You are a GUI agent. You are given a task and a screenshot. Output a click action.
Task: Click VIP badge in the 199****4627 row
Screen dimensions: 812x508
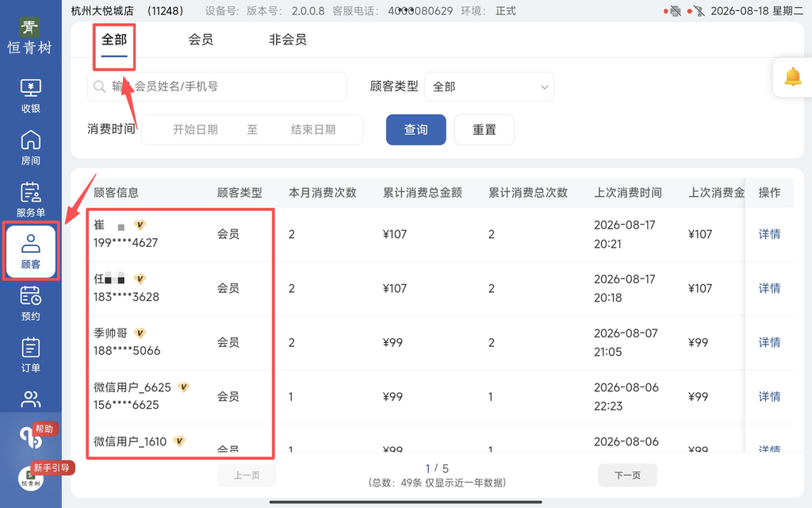[140, 225]
